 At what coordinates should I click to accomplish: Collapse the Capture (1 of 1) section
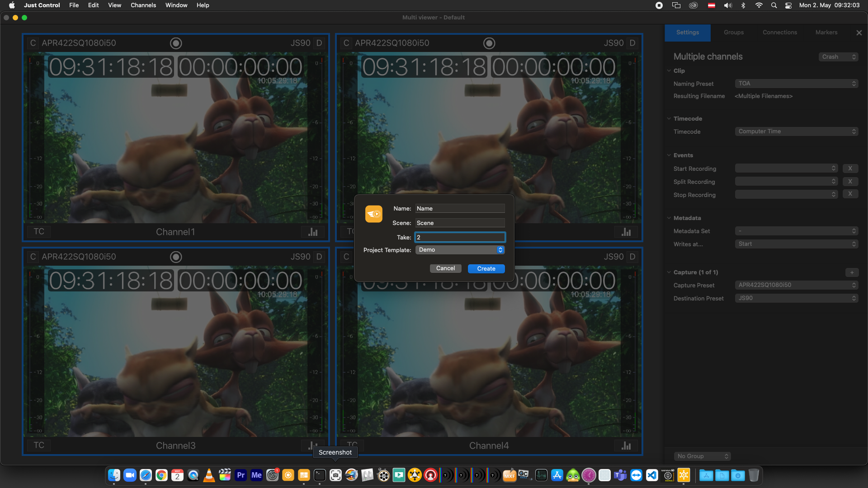coord(669,272)
